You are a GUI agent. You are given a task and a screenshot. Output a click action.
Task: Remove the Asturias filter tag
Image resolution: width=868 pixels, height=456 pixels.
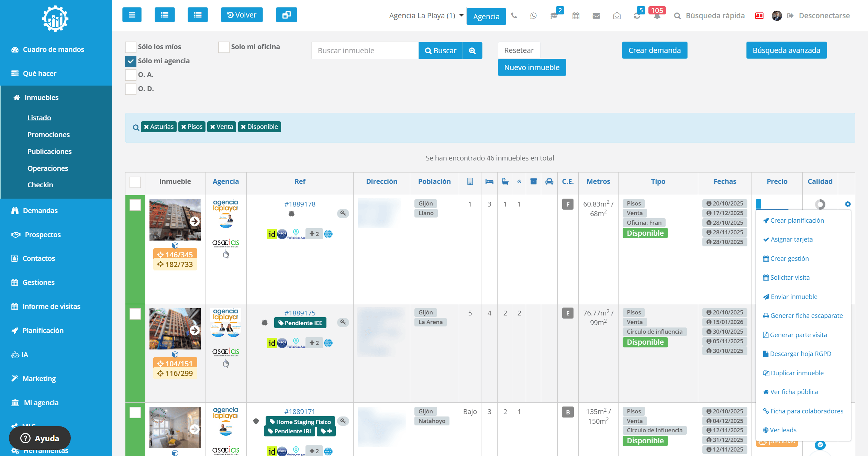[146, 127]
